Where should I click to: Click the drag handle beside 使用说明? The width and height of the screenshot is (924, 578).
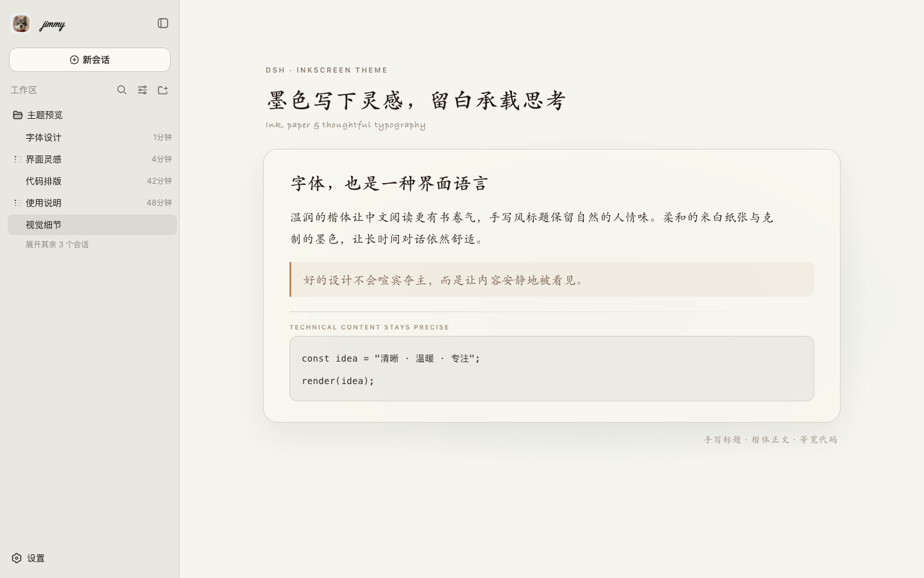(x=17, y=203)
